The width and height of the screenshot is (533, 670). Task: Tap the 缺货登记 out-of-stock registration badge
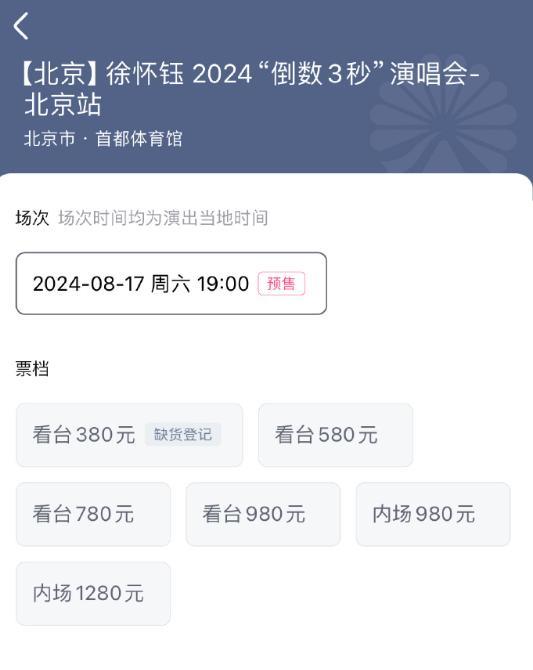[x=183, y=435]
